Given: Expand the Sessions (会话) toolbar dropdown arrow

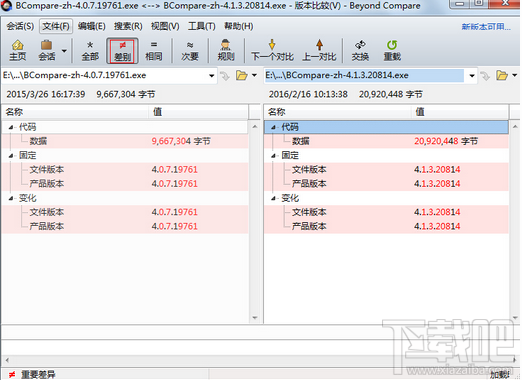Looking at the screenshot, I should (64, 51).
